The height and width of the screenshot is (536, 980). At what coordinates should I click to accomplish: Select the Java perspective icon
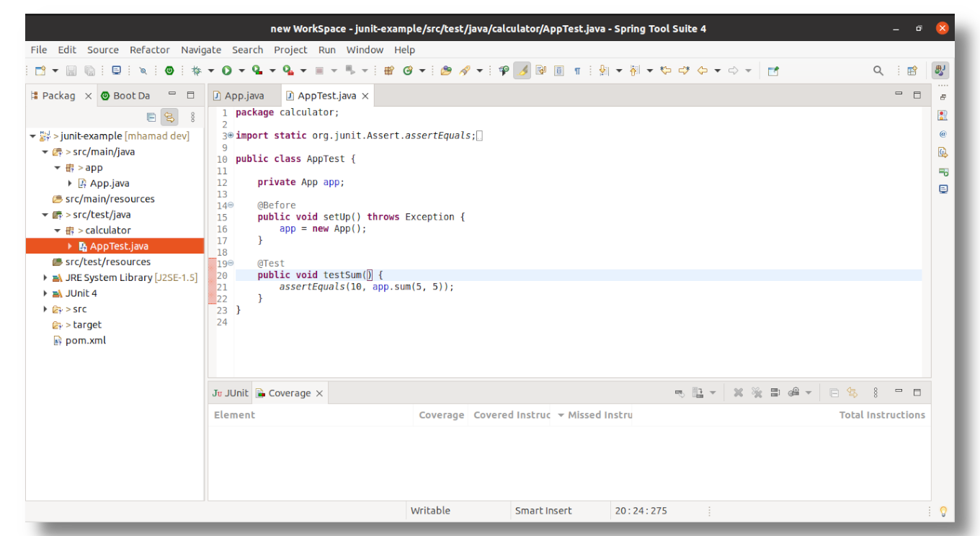(940, 71)
